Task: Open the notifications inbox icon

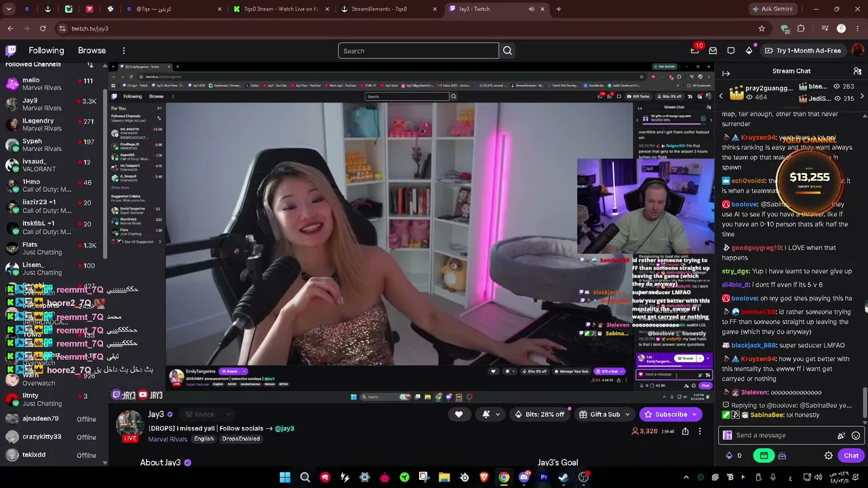Action: point(713,50)
